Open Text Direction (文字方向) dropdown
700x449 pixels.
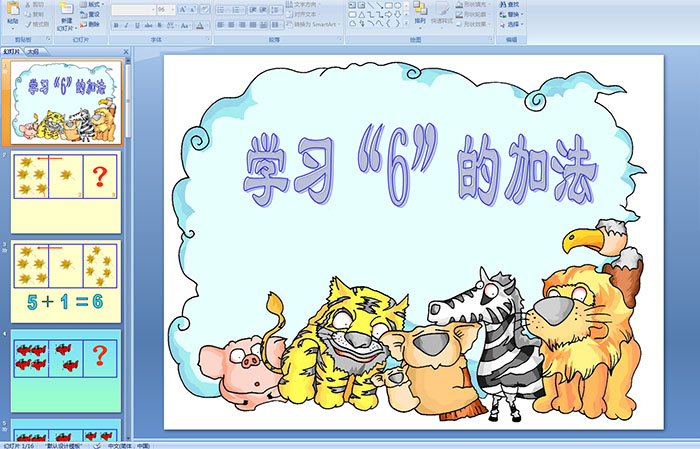(x=304, y=4)
